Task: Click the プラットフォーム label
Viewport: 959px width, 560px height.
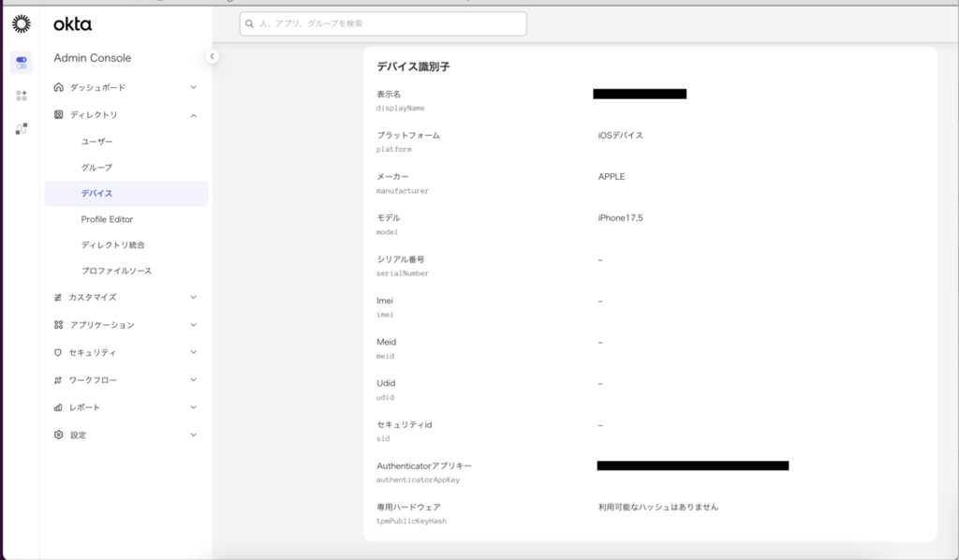Action: 408,135
